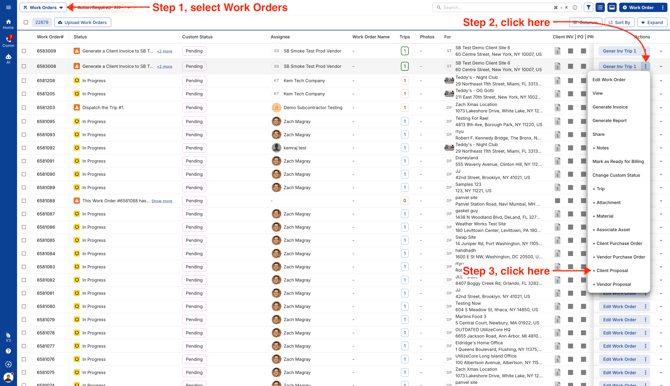Screen dimensions: 670x386
Task: Open the Expand dropdown button
Action: pos(652,22)
